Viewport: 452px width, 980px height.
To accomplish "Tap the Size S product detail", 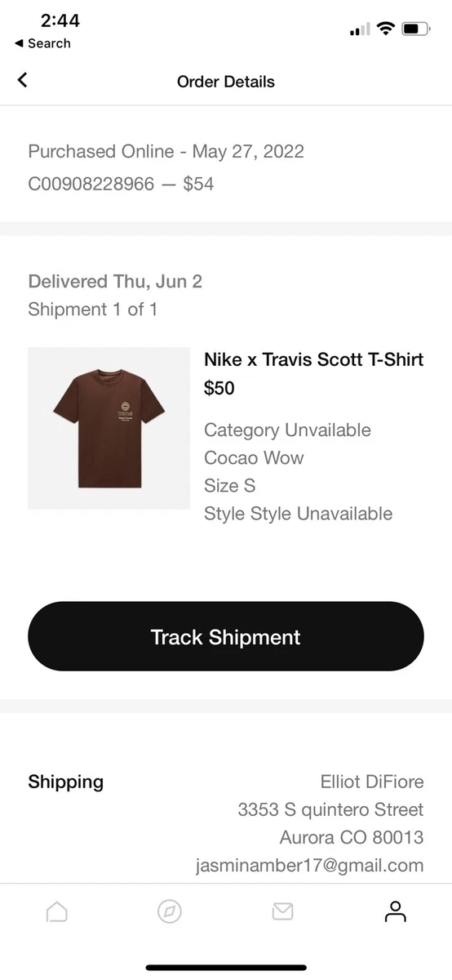I will [230, 486].
